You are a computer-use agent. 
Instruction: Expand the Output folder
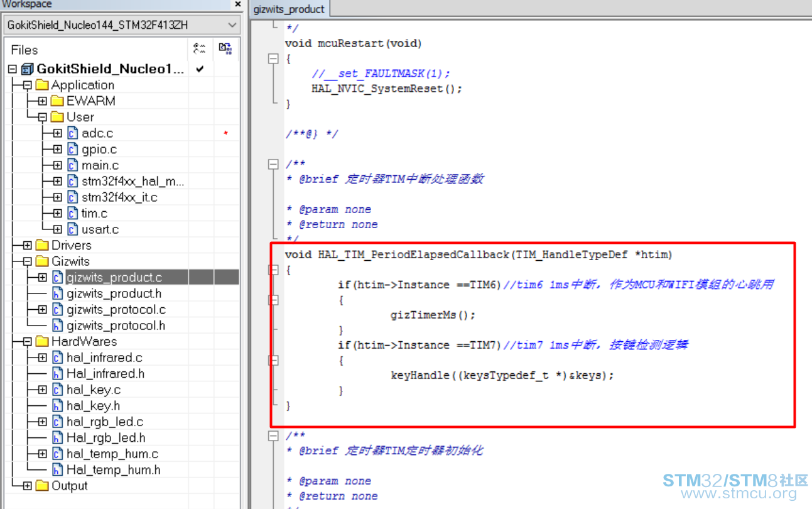(27, 486)
